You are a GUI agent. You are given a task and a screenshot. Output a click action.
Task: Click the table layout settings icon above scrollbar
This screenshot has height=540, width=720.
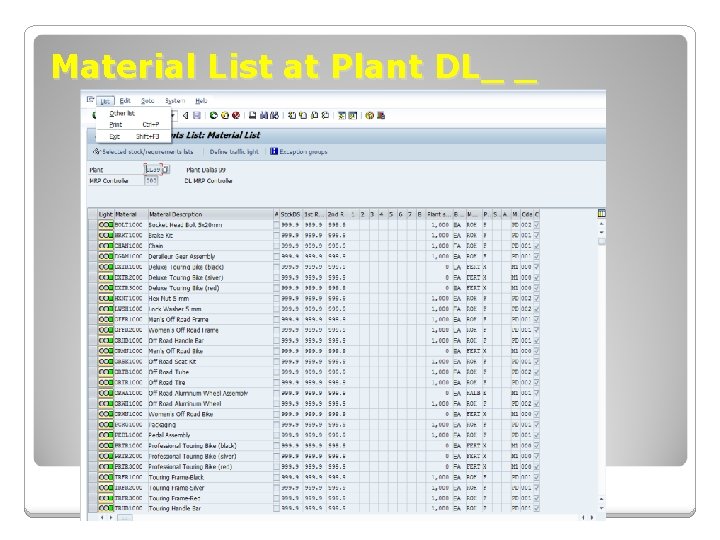602,213
